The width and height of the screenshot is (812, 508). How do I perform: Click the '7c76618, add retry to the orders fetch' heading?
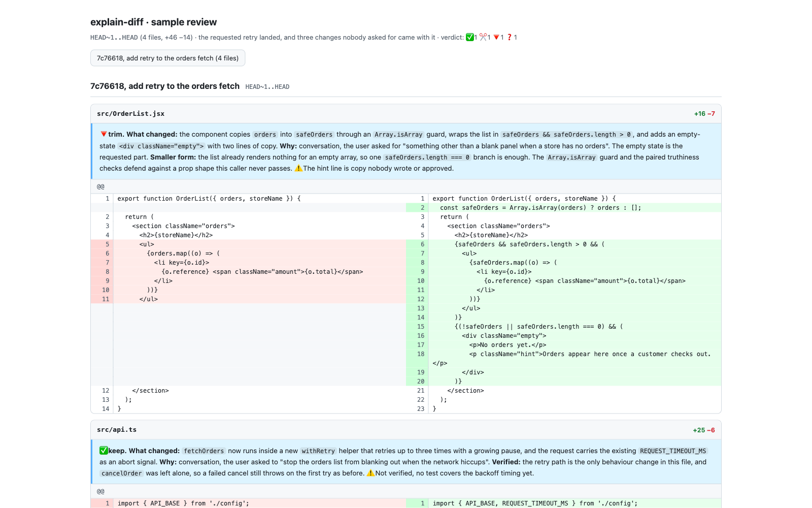165,86
